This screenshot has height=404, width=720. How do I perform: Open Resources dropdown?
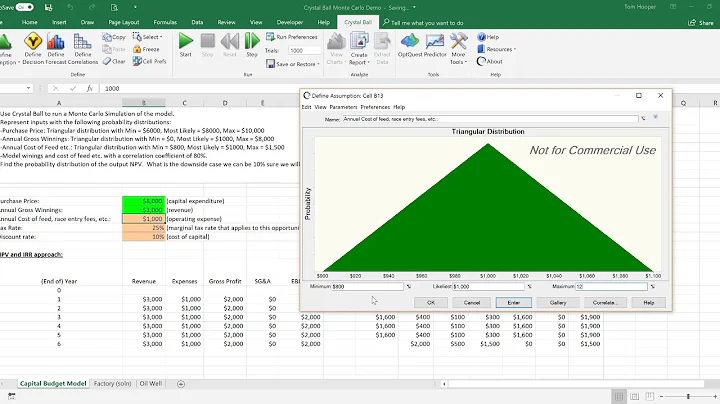coord(496,49)
